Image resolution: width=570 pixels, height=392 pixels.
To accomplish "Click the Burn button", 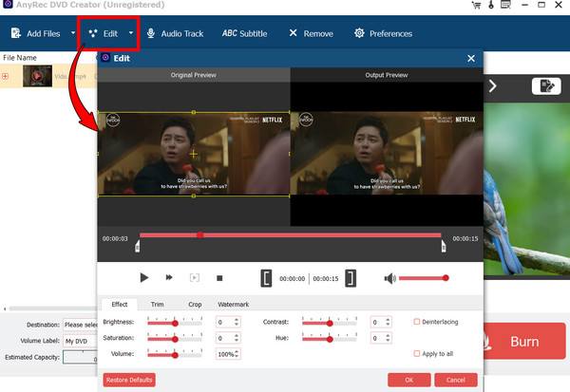I will coord(524,341).
